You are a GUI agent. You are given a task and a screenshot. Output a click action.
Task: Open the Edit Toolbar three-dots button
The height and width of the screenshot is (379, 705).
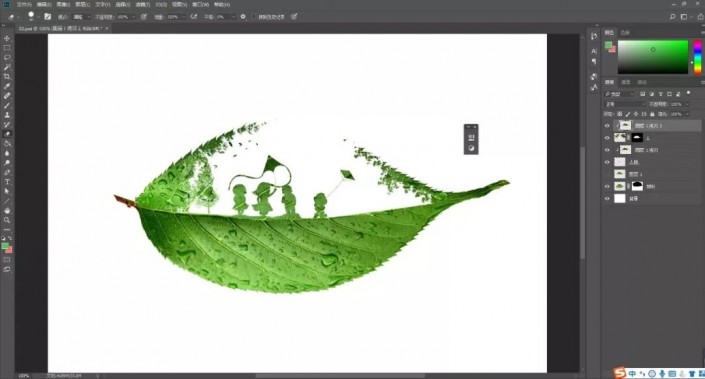[x=7, y=230]
